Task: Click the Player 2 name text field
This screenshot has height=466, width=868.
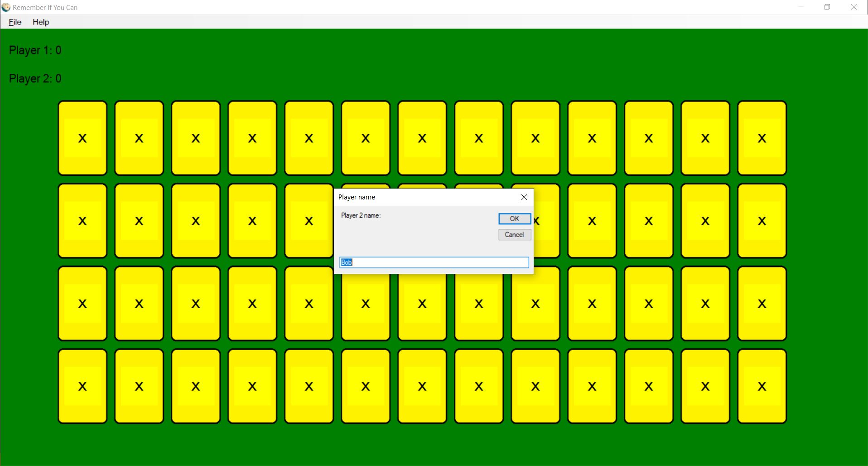Action: click(434, 262)
